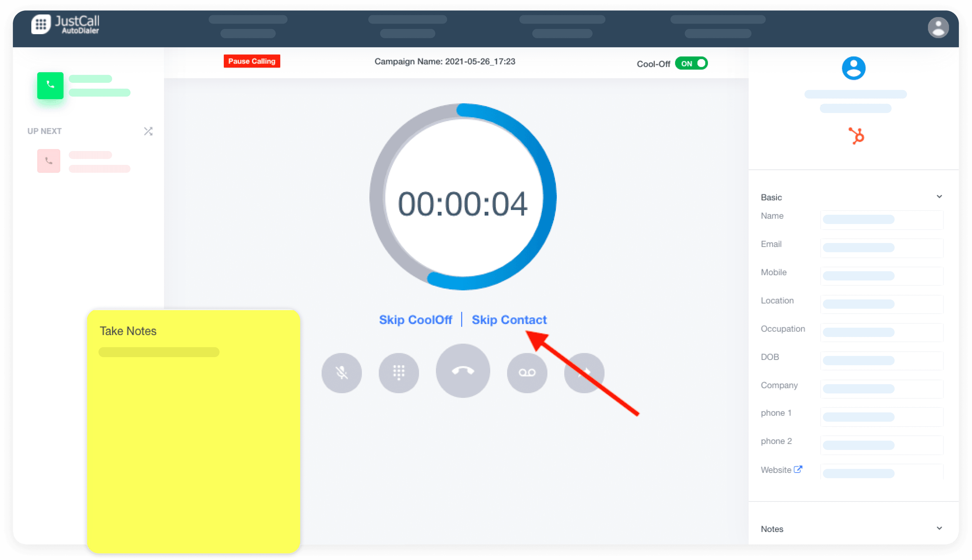Mute the microphone
The width and height of the screenshot is (972, 560).
pos(341,373)
